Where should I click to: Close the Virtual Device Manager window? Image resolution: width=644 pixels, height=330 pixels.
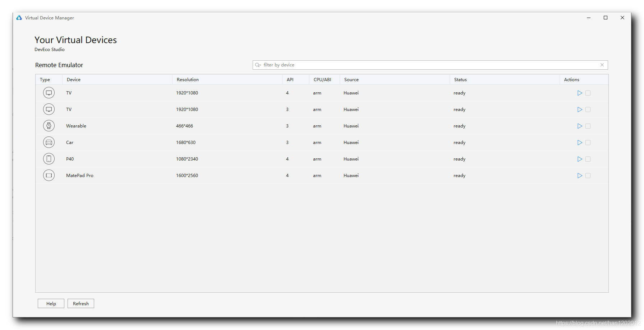tap(622, 18)
